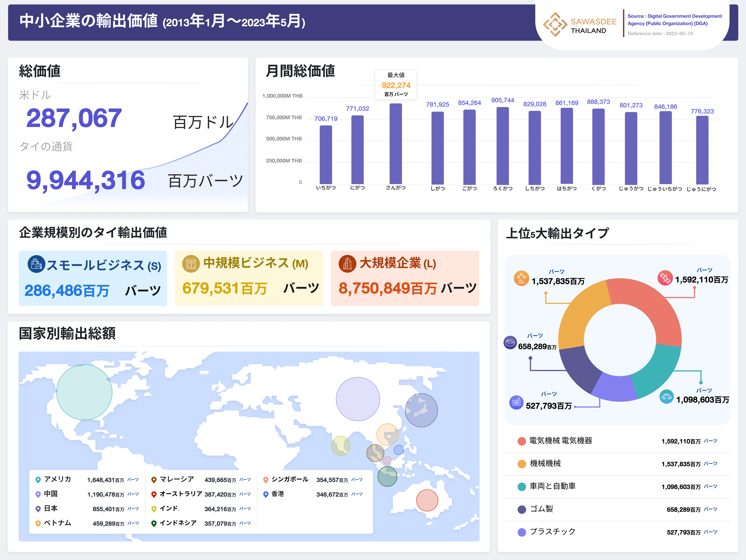
Task: Click the 電気機械 電気機器 legend row label
Action: 561,441
